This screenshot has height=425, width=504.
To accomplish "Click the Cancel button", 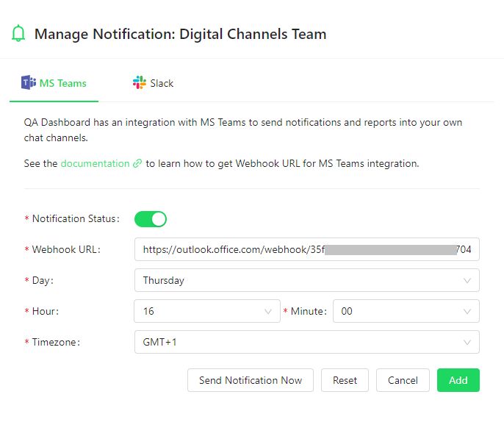I will click(x=403, y=380).
